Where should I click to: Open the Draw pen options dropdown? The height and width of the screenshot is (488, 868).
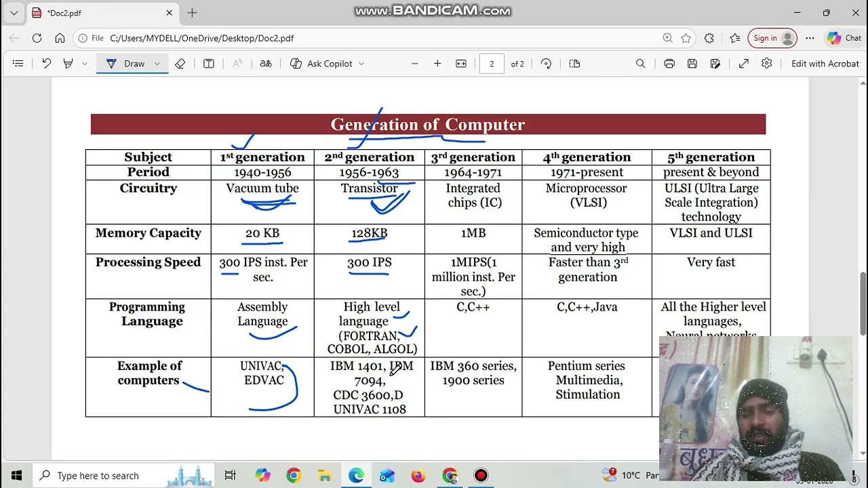click(x=157, y=63)
